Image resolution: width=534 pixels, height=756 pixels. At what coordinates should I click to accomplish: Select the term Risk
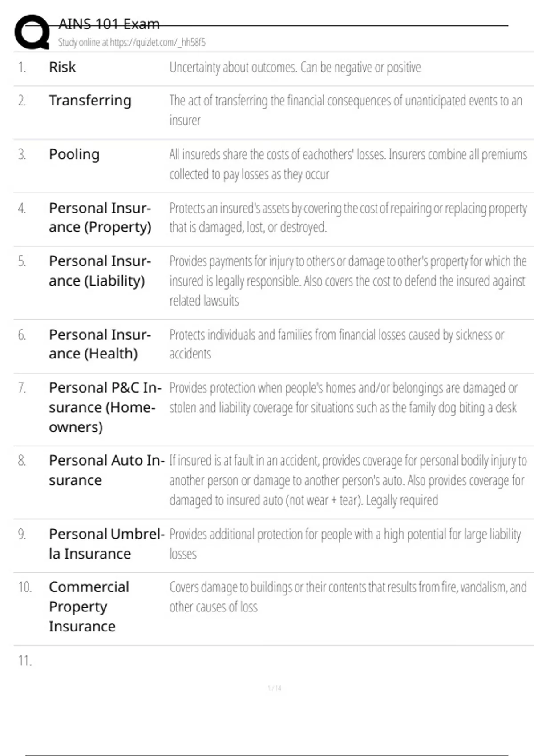coord(62,67)
